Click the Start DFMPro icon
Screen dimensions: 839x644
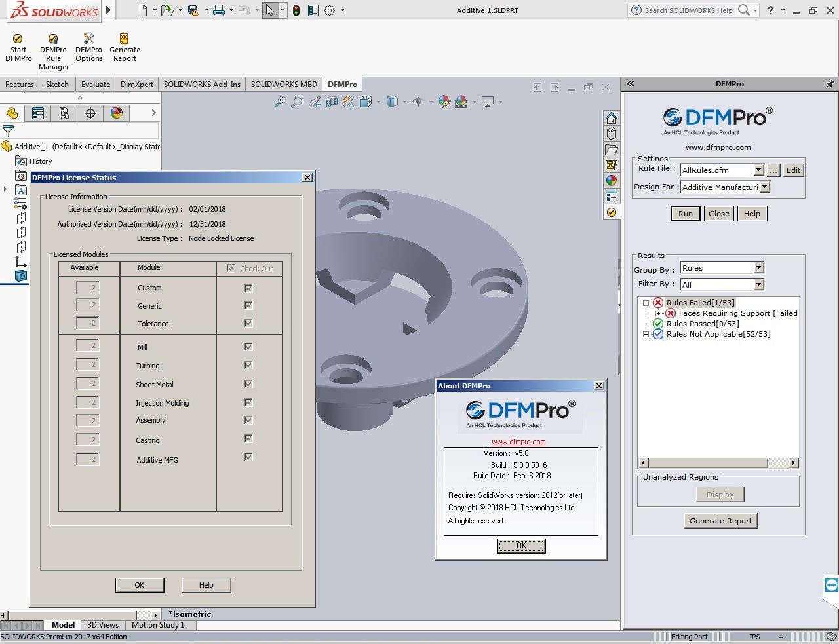[18, 48]
